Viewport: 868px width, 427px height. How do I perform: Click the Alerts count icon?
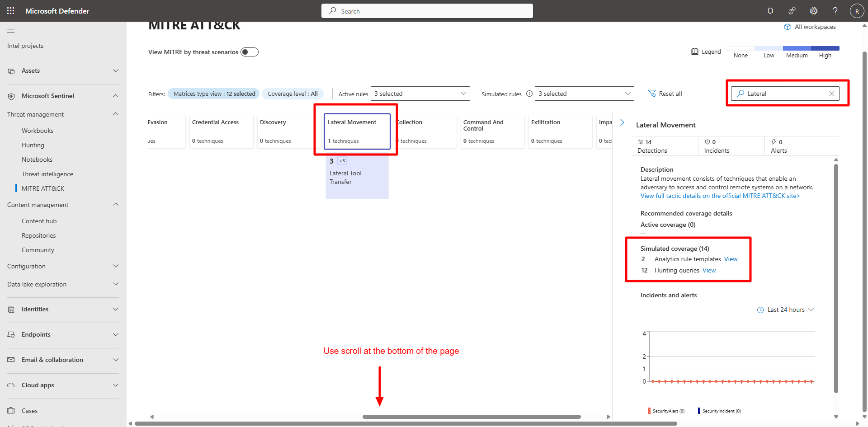coord(774,142)
